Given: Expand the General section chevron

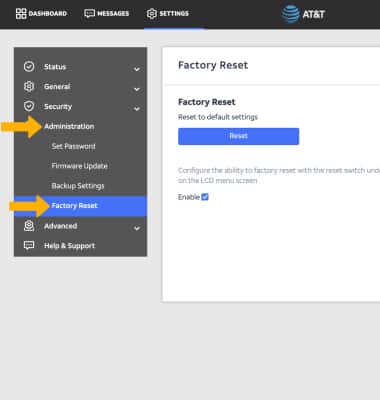Looking at the screenshot, I should [x=137, y=89].
